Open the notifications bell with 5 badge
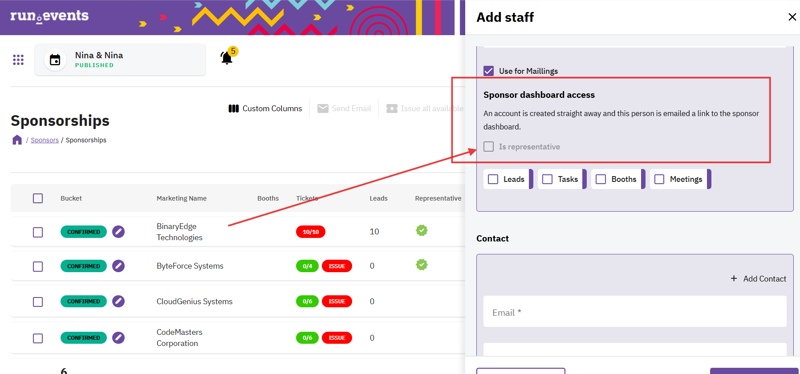This screenshot has width=800, height=374. 227,58
